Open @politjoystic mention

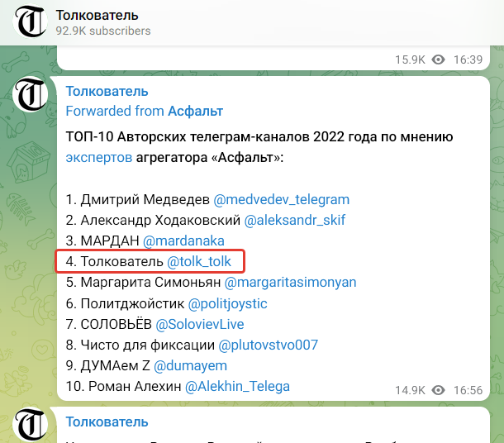click(x=227, y=303)
